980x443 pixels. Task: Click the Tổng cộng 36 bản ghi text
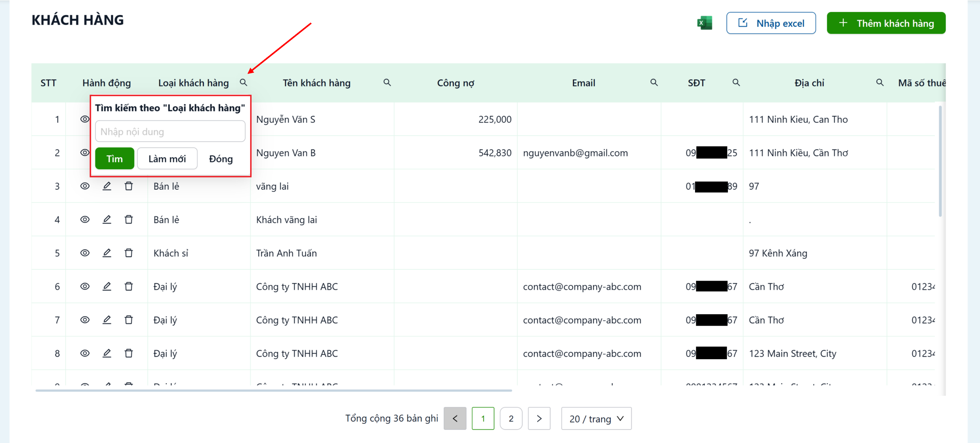tap(391, 418)
